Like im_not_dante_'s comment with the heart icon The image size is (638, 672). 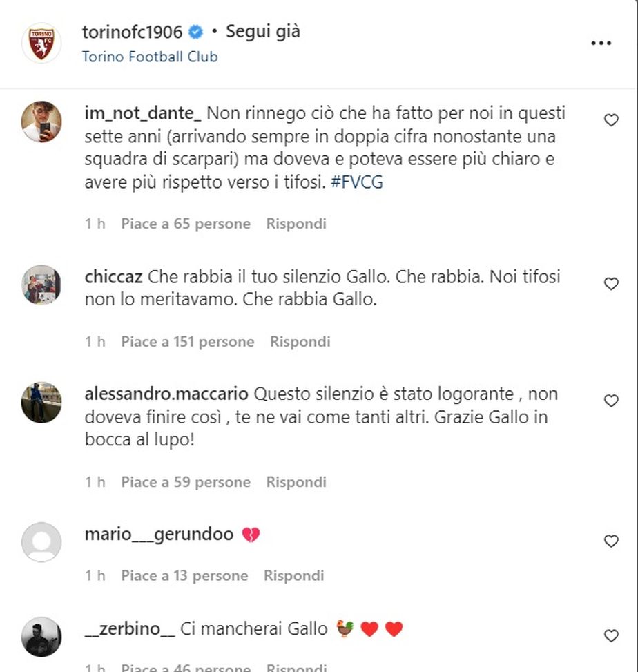tap(610, 119)
